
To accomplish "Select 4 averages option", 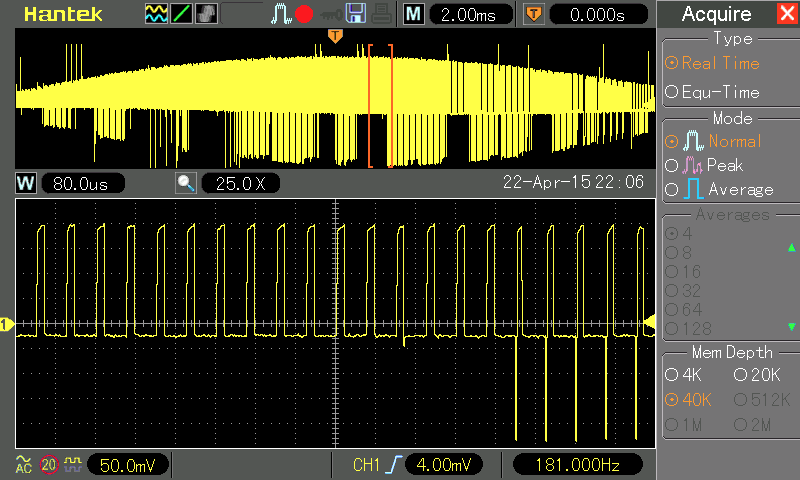I will (x=679, y=234).
